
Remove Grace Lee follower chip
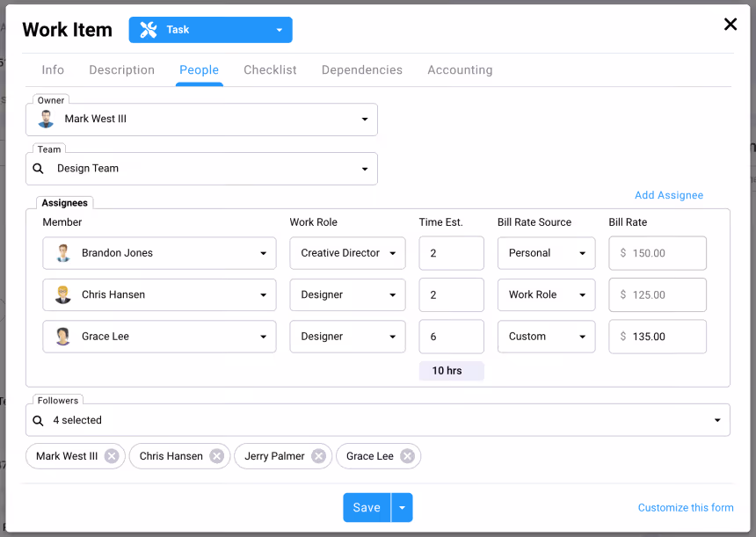407,456
